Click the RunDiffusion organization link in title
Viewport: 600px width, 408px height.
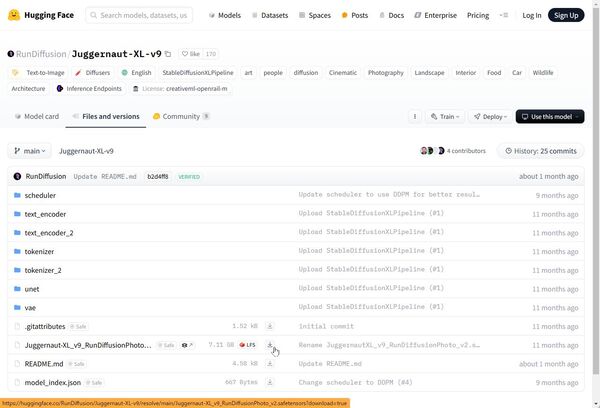coord(41,54)
